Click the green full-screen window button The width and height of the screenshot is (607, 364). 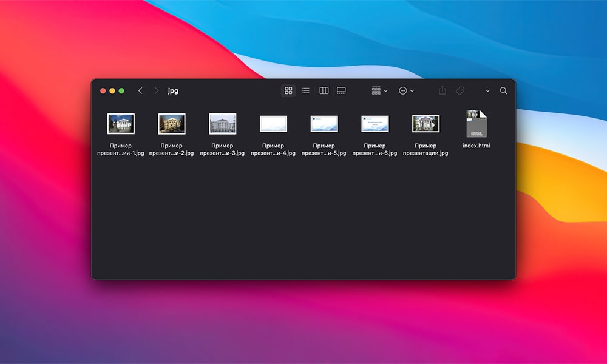pyautogui.click(x=121, y=90)
